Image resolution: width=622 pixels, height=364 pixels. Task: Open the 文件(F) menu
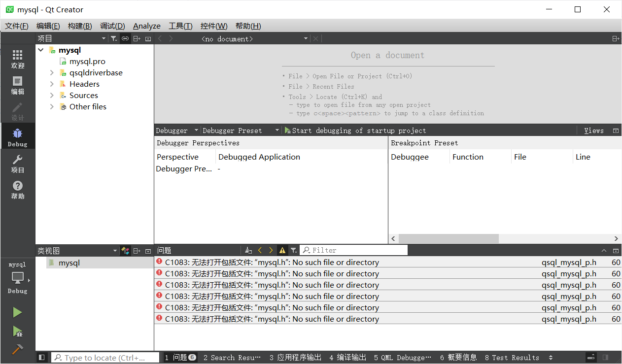point(17,26)
